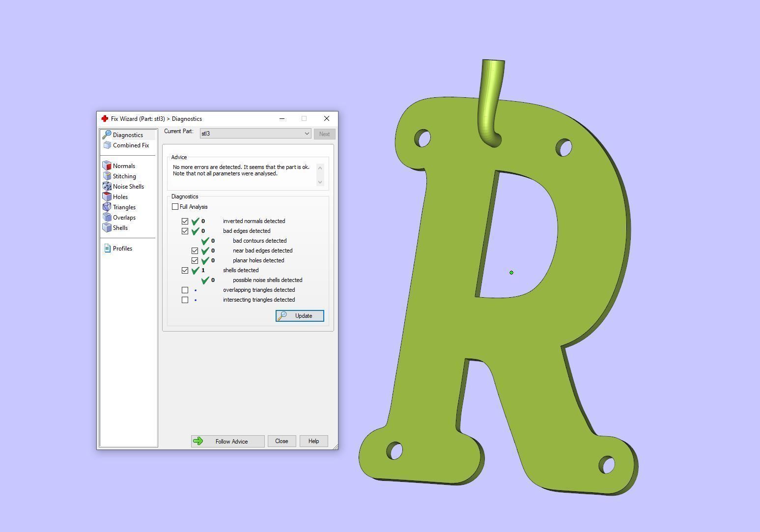The width and height of the screenshot is (760, 532).
Task: Click the green arrow on Follow Advice
Action: tap(198, 441)
